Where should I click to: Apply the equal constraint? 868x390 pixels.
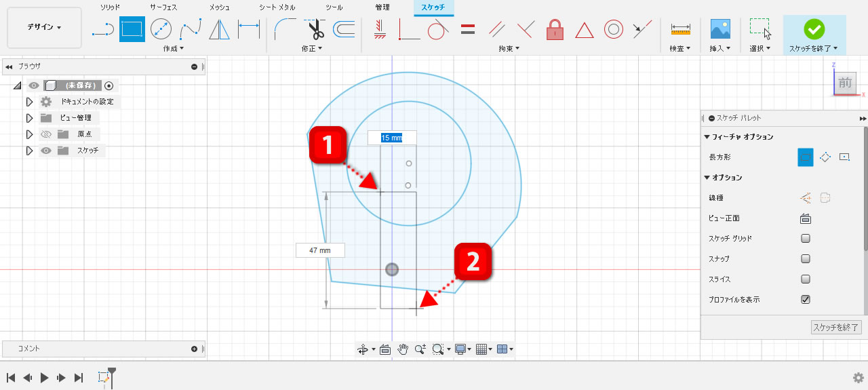click(467, 29)
